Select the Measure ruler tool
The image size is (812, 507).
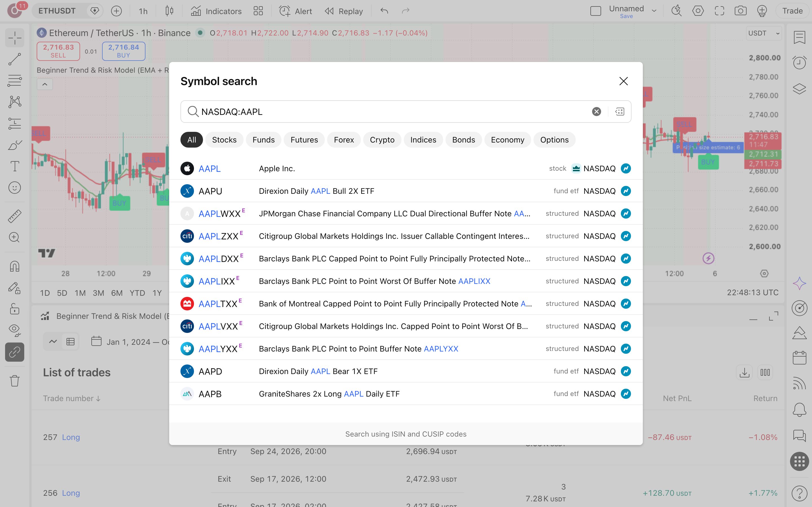(14, 216)
